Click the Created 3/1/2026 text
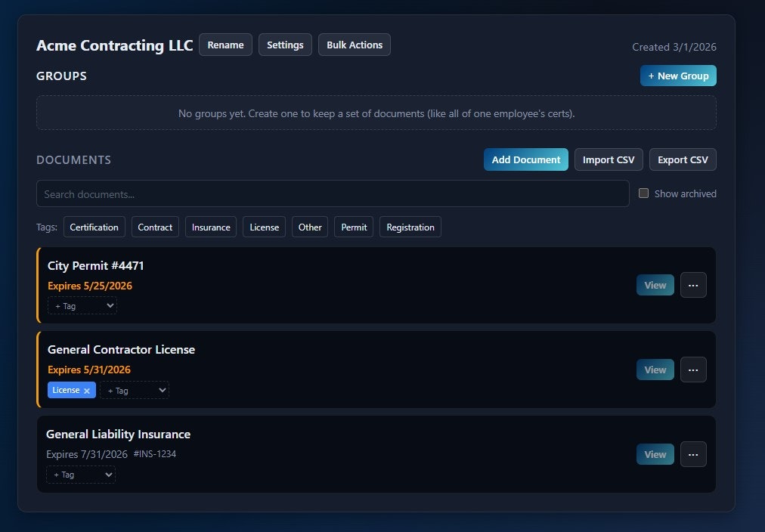765x532 pixels. [x=674, y=47]
